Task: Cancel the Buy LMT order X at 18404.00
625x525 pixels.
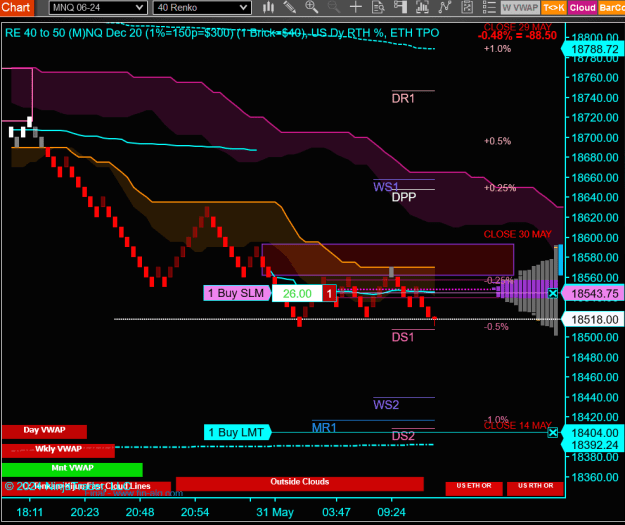Action: coord(552,433)
